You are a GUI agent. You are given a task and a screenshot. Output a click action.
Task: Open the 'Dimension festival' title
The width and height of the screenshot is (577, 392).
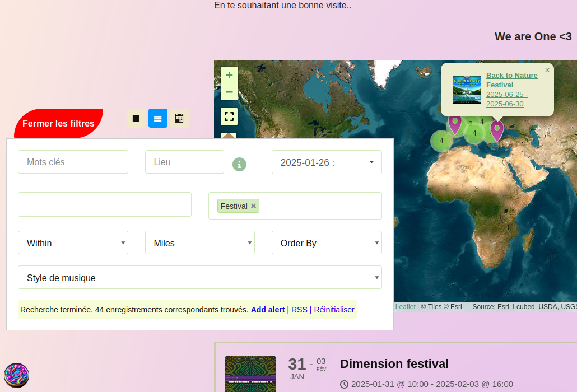pos(394,363)
